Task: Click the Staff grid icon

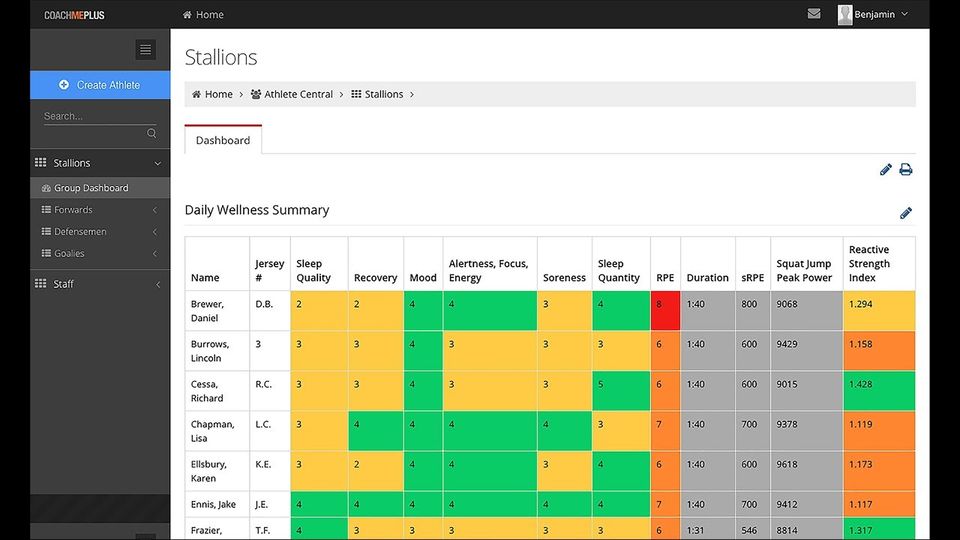Action: point(40,283)
